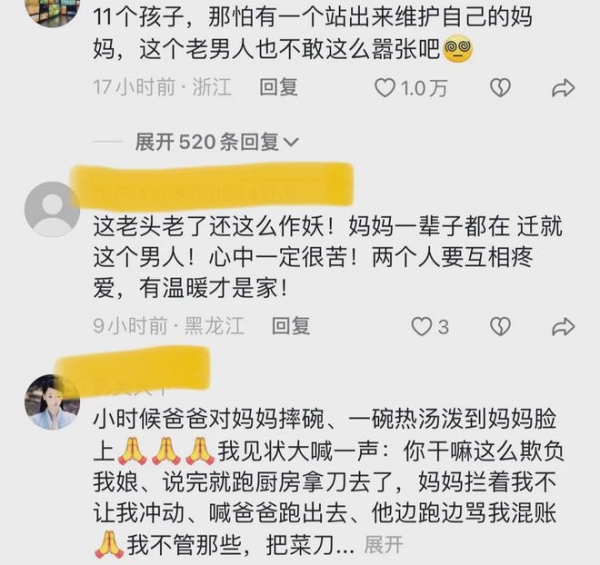Like the Heilongjiang comment with 3 likes

[x=421, y=327]
